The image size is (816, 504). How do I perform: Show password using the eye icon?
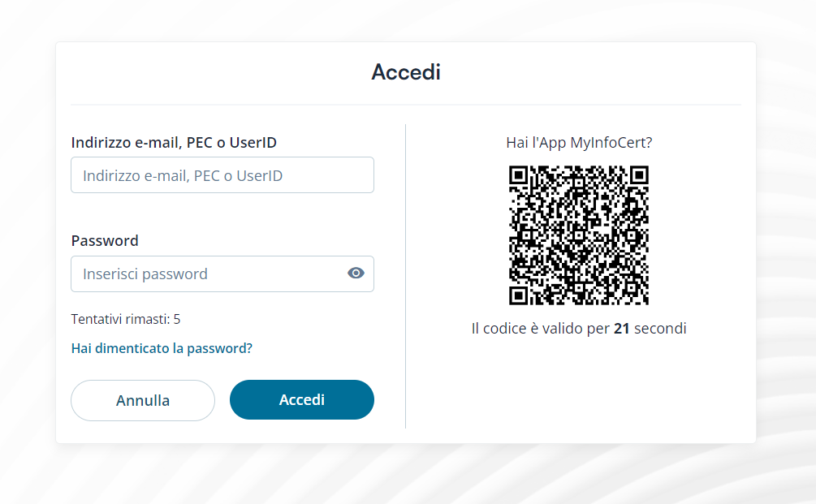pyautogui.click(x=356, y=274)
